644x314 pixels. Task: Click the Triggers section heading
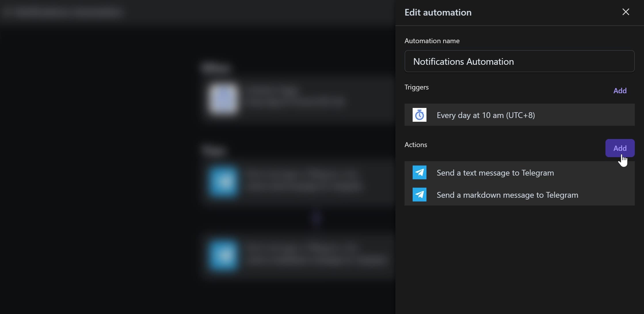pyautogui.click(x=416, y=87)
